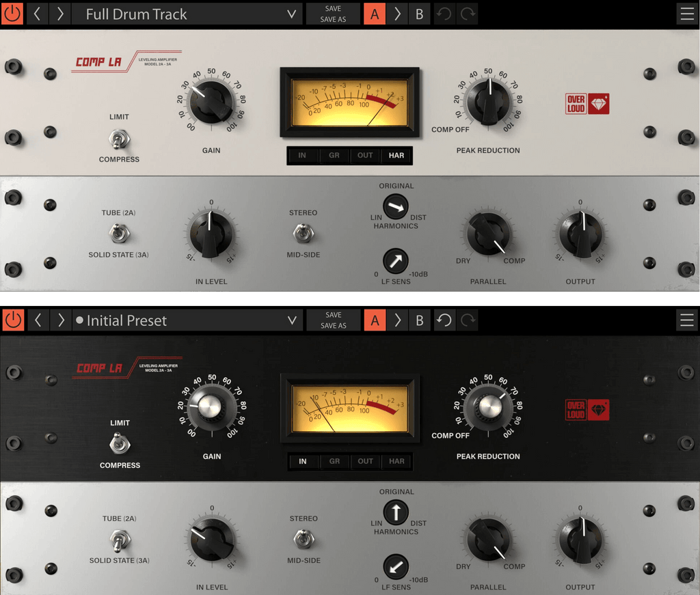Flip Limit/Compress switch on white panel
This screenshot has width=700, height=595.
point(119,139)
